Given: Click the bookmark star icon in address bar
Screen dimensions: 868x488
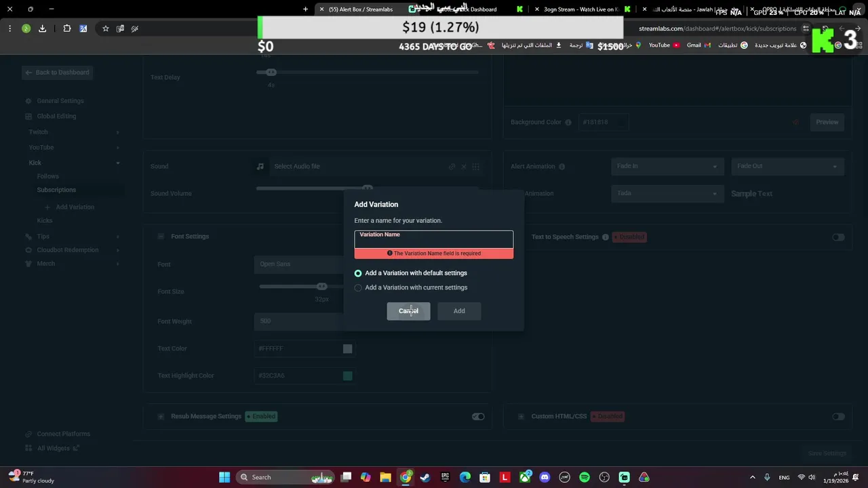Looking at the screenshot, I should 105,28.
